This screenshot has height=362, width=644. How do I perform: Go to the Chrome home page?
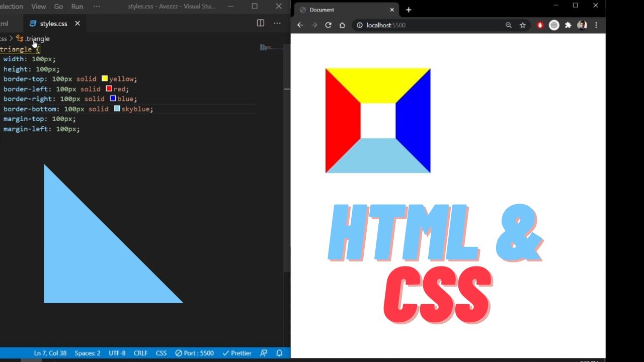click(342, 25)
